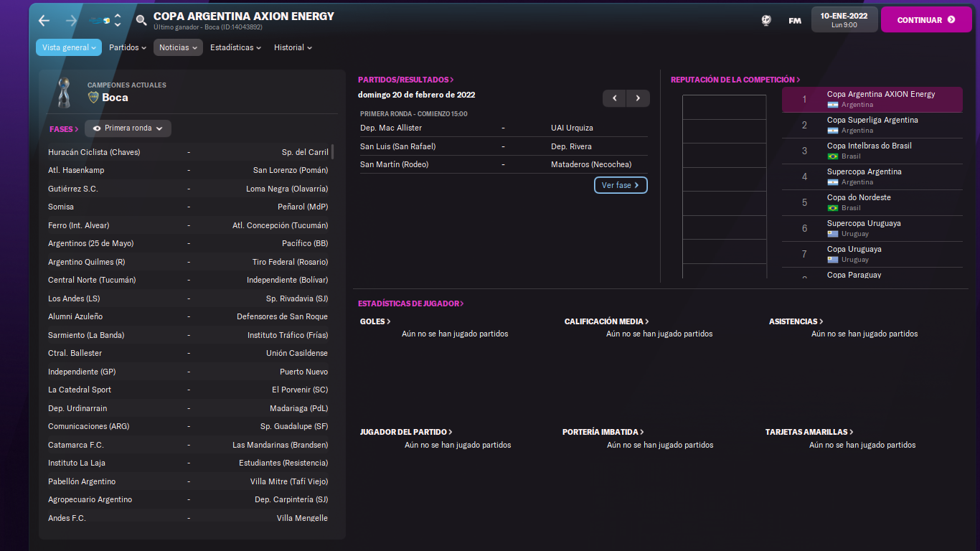Click Uruguay flag under Supercopa Uruguaya
The image size is (980, 551).
click(x=833, y=234)
